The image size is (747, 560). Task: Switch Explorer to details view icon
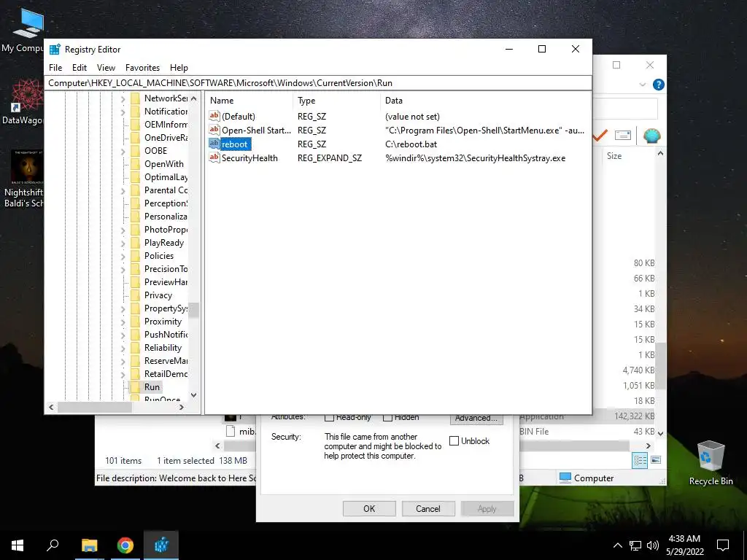(640, 460)
